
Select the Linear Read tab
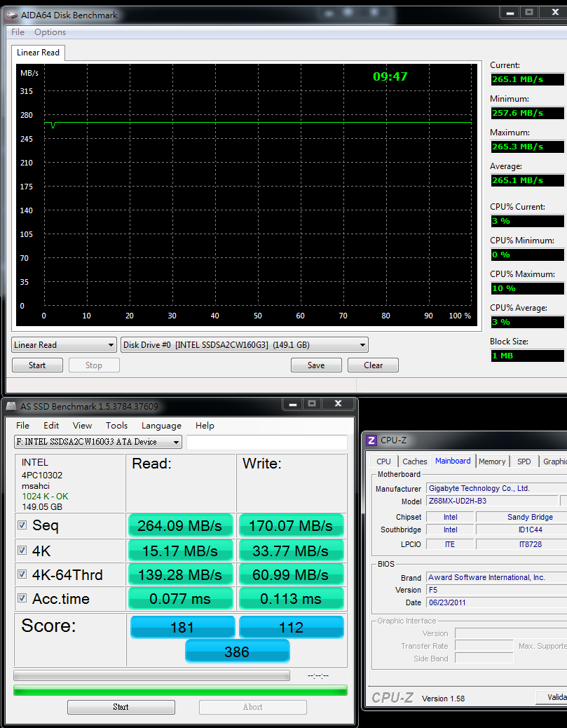point(38,53)
